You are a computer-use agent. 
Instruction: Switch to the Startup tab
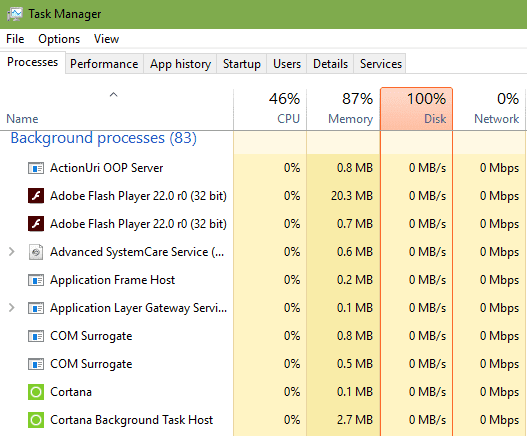(242, 64)
